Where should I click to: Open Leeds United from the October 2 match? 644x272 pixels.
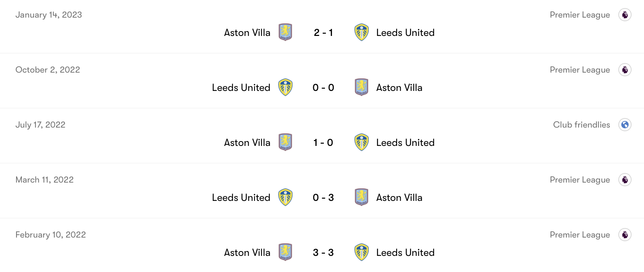(x=240, y=88)
